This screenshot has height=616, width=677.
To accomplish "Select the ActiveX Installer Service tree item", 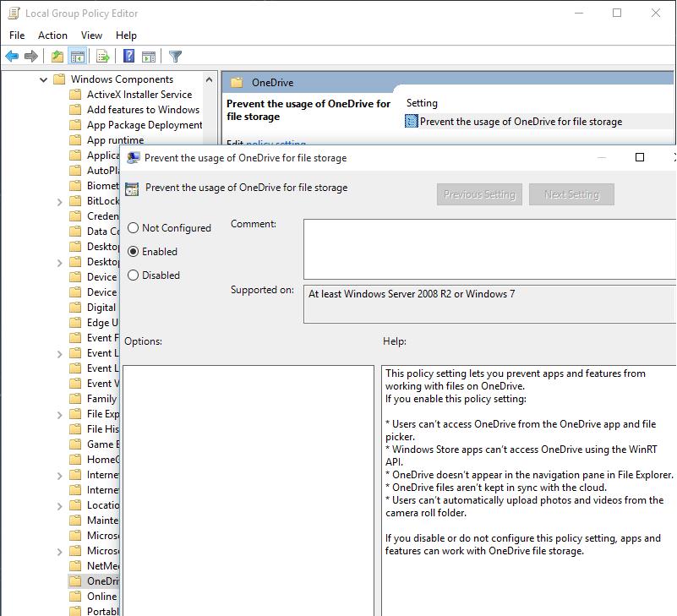I will click(139, 95).
